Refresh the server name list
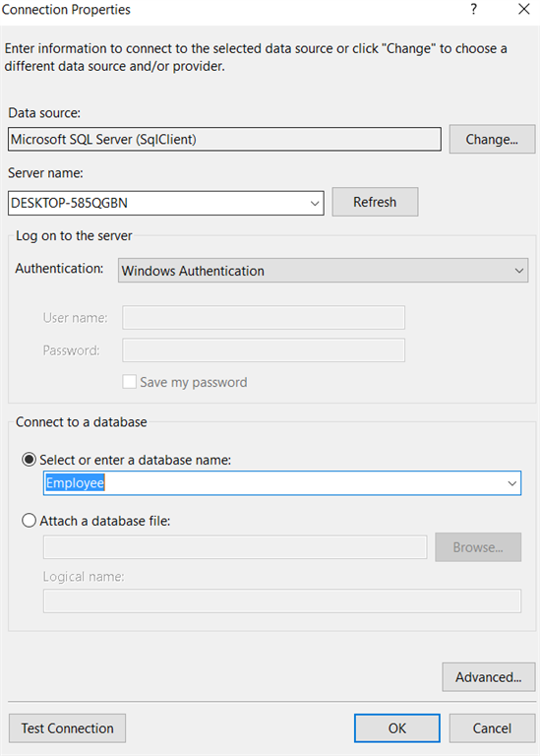 coord(375,202)
